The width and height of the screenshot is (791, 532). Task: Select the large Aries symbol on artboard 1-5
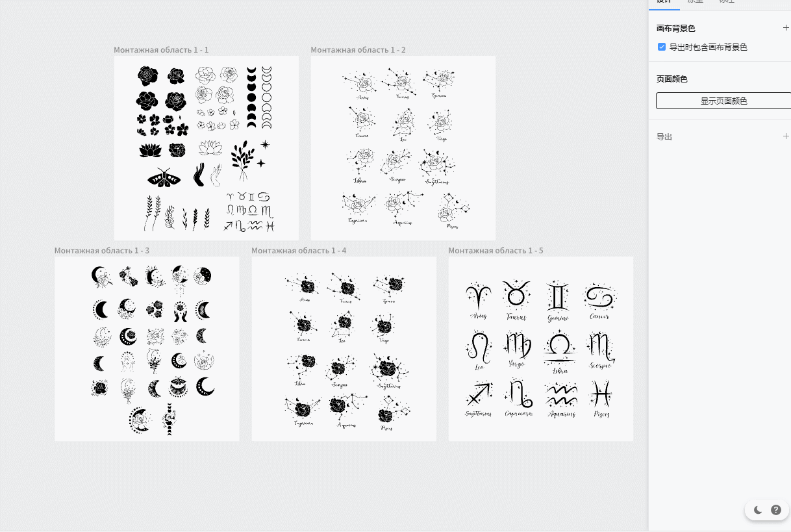(479, 297)
